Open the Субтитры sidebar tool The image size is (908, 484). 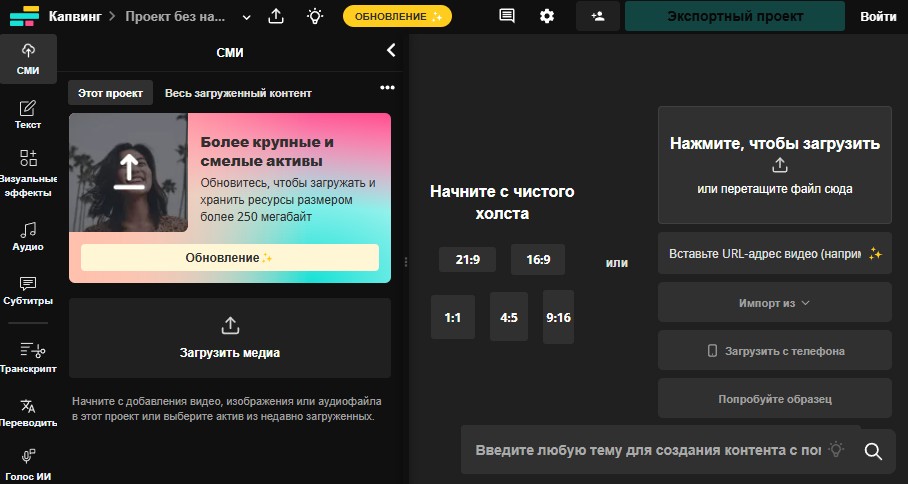click(x=28, y=291)
